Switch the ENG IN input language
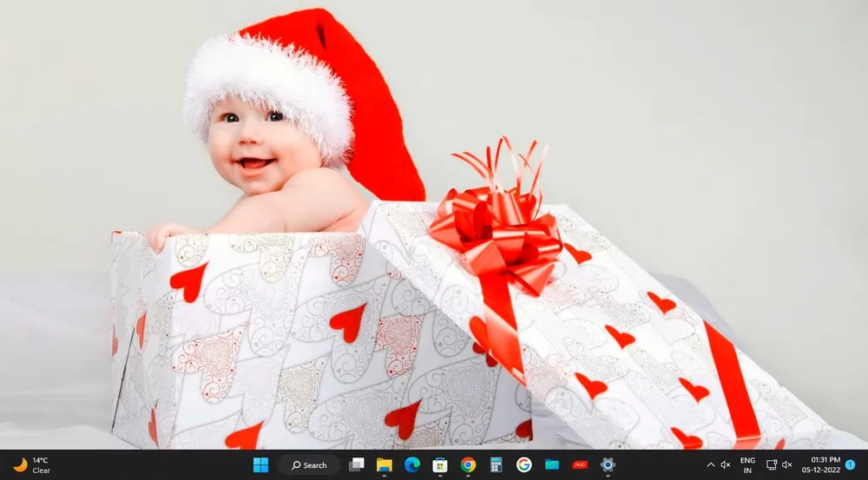 (748, 465)
